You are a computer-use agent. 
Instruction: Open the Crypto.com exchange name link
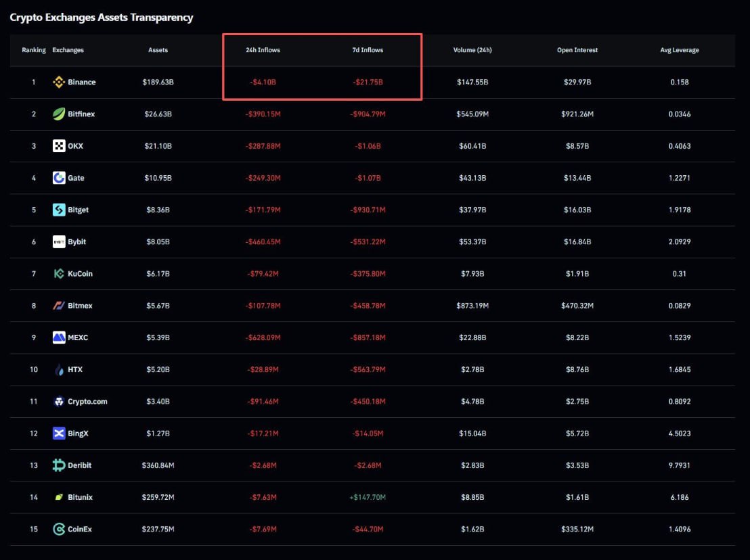[87, 402]
